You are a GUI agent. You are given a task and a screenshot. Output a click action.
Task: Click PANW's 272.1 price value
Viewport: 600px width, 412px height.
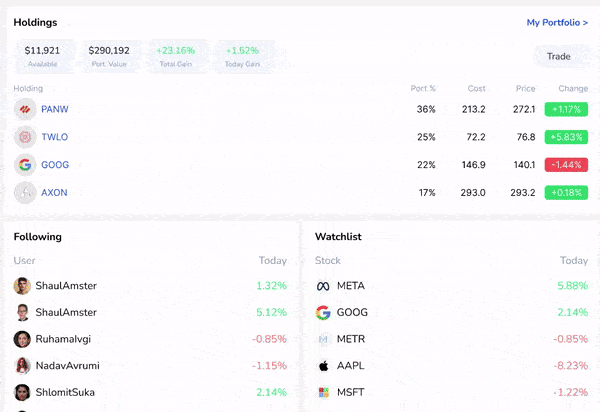524,109
